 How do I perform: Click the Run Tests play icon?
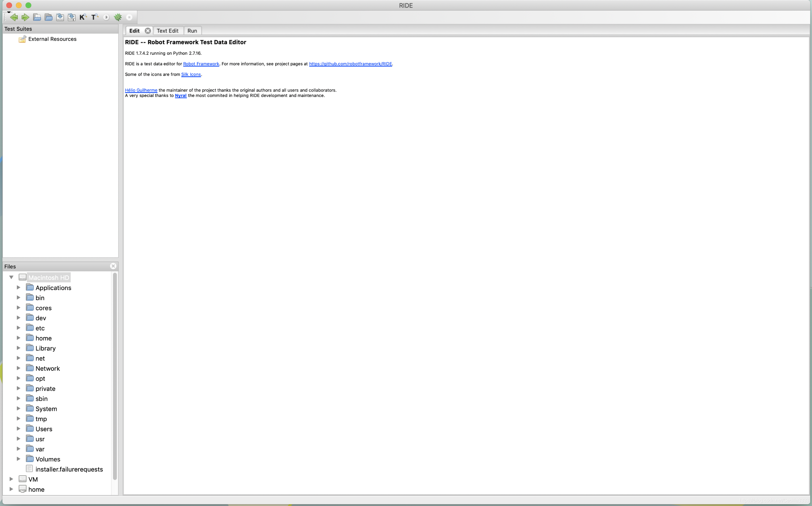[x=106, y=17]
